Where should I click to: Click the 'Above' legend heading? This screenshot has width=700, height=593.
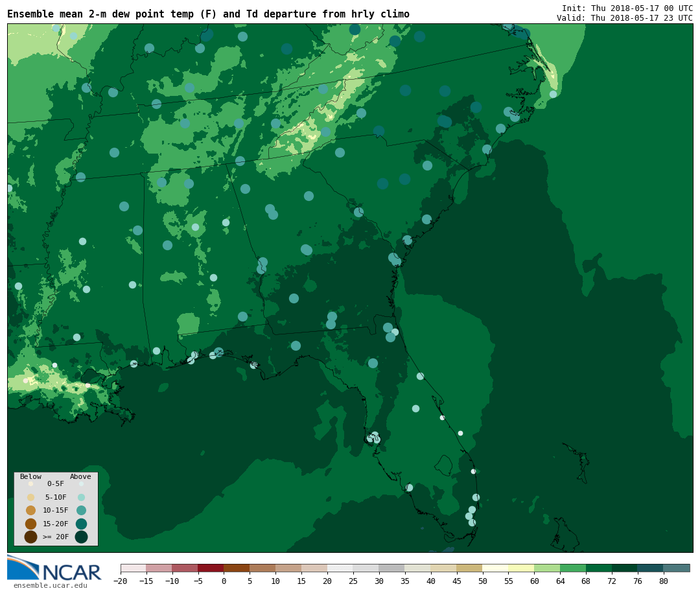tap(80, 476)
